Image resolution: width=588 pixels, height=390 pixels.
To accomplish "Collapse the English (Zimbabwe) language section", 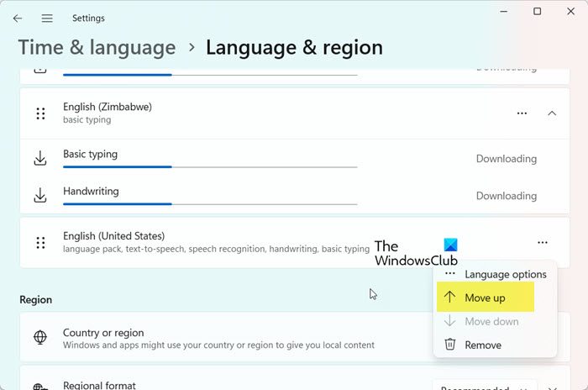I will point(552,113).
